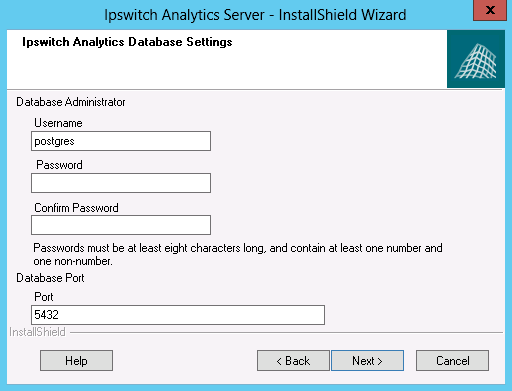Click the wizard title bar text
Viewport: 512px width, 391px height.
click(x=255, y=15)
